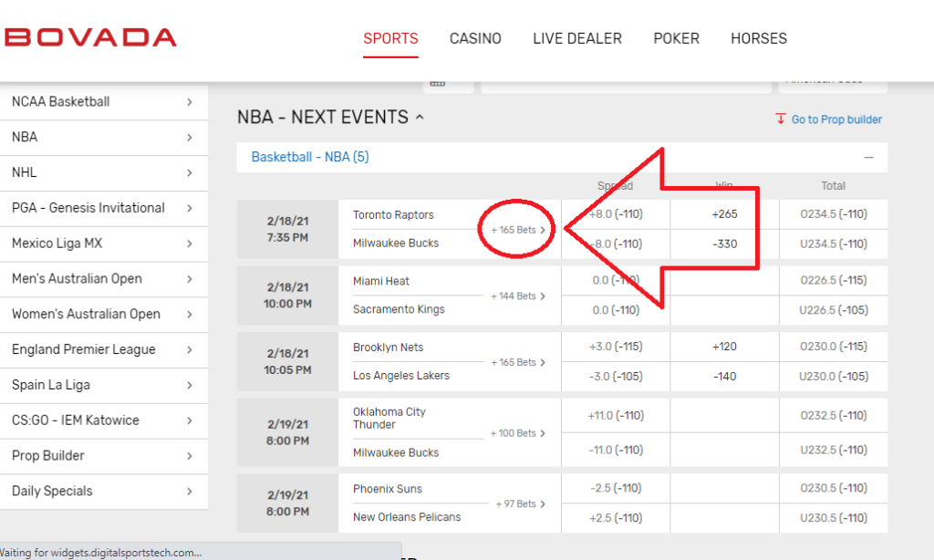Select under U230.5 (-110) total
The image size is (934, 560).
click(834, 518)
